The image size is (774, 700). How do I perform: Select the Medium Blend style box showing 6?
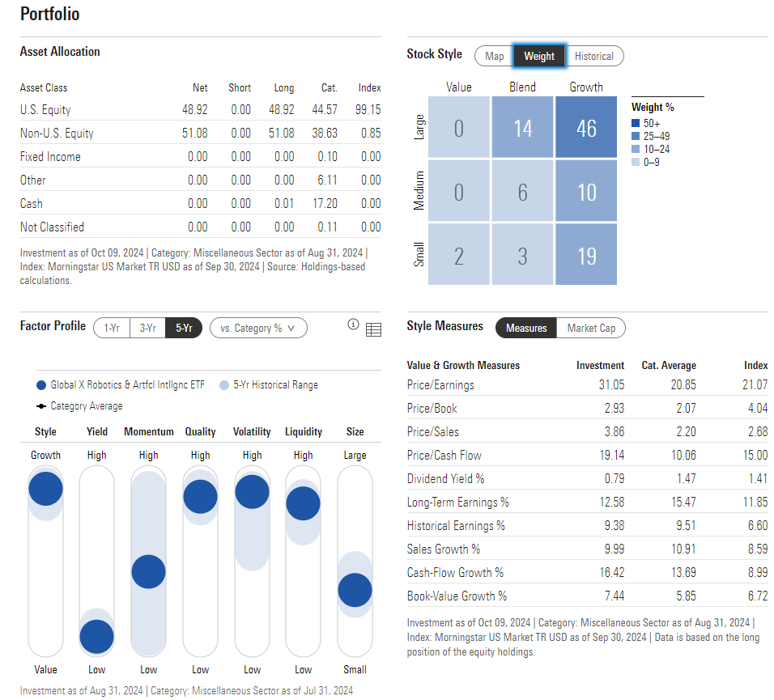[522, 189]
